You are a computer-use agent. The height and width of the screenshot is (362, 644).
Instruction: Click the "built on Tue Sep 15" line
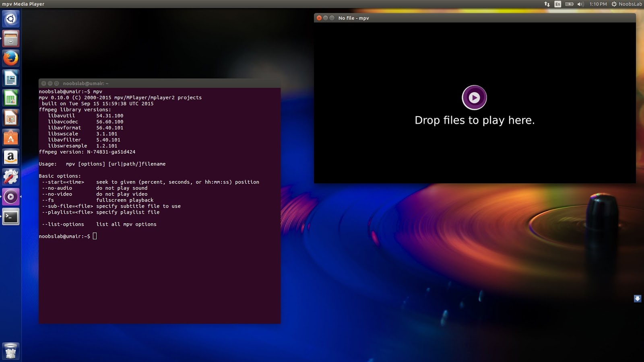coord(98,104)
